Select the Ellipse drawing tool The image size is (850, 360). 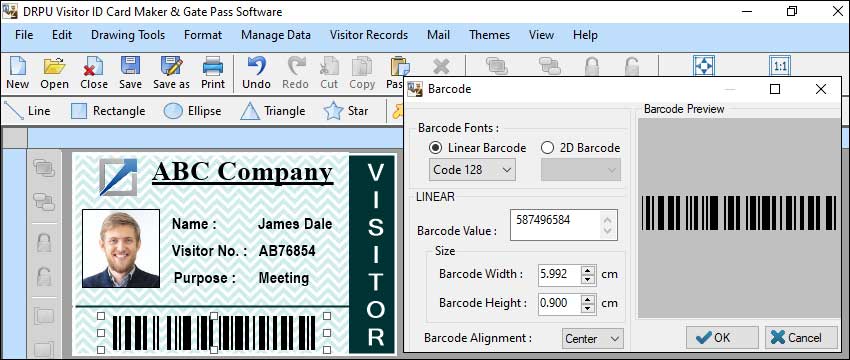point(192,111)
